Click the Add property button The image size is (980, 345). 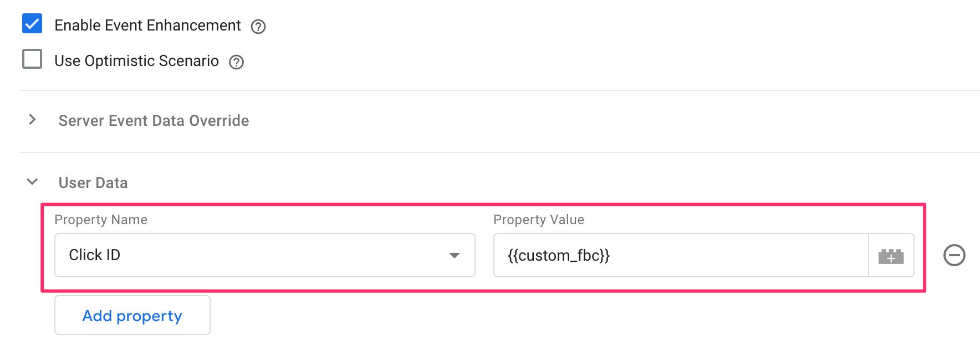[132, 315]
